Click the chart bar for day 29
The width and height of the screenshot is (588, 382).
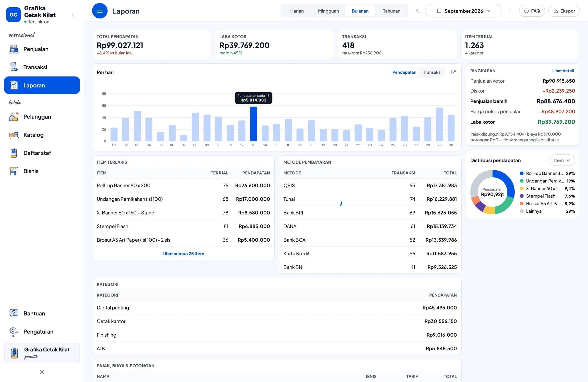439,124
